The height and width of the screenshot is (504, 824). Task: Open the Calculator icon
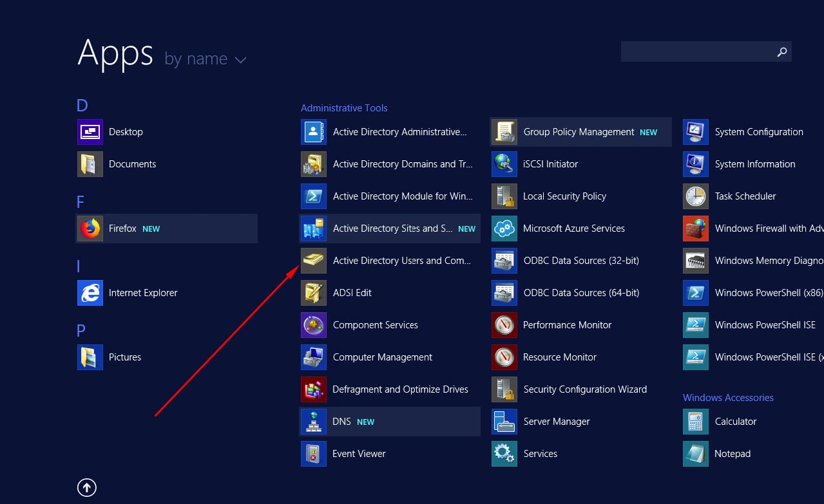696,422
